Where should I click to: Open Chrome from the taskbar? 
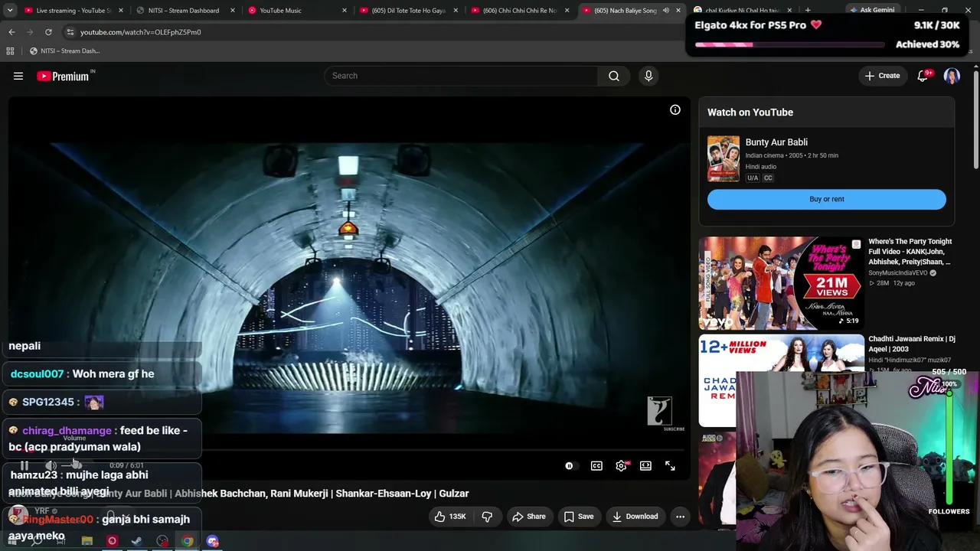tap(188, 541)
